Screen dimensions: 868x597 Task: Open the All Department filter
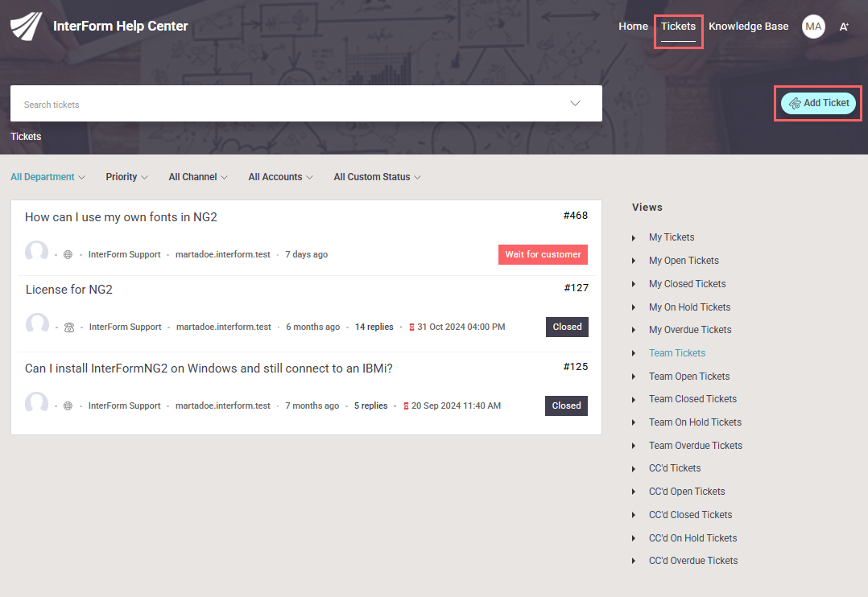tap(48, 177)
